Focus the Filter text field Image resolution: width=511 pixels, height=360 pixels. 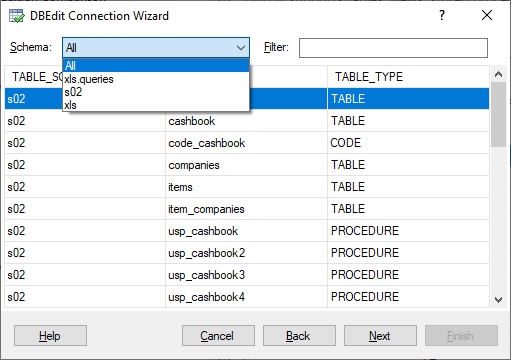tap(393, 48)
